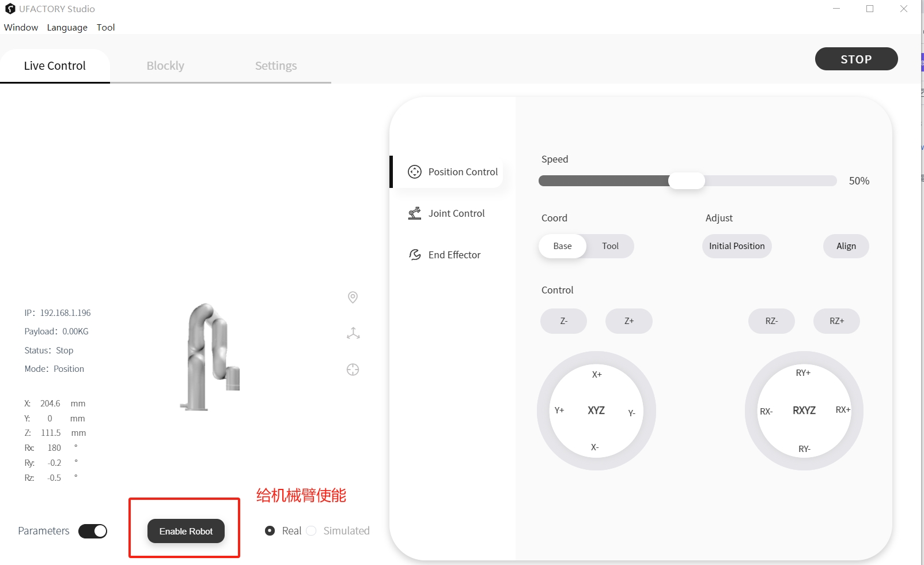Viewport: 924px width, 565px height.
Task: Switch to the Settings tab
Action: click(276, 66)
